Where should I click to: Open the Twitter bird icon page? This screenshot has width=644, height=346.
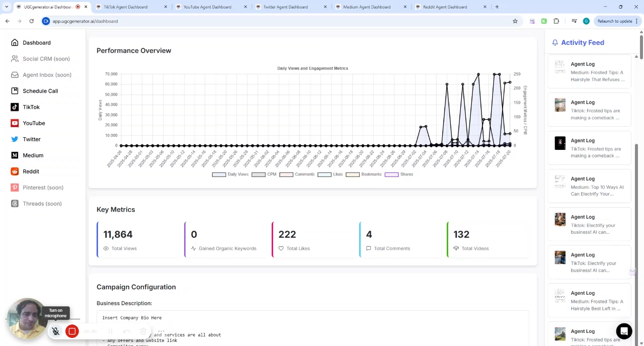15,139
